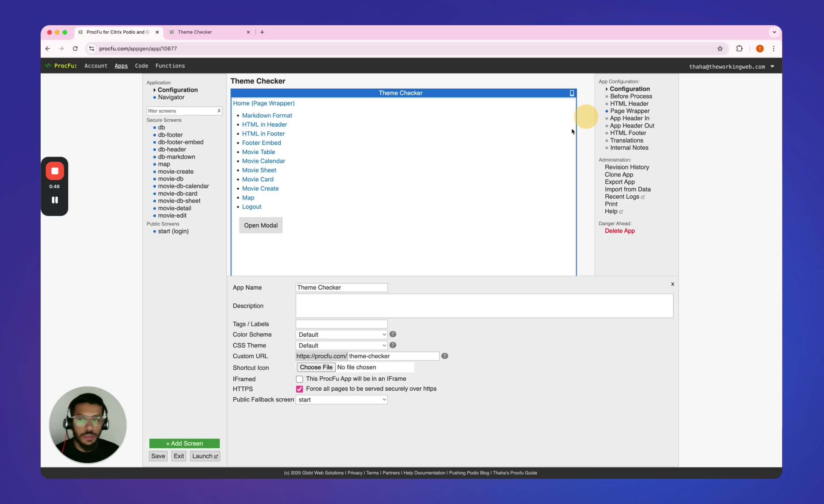The height and width of the screenshot is (504, 824).
Task: Bookmark this page with the star icon
Action: tap(720, 49)
